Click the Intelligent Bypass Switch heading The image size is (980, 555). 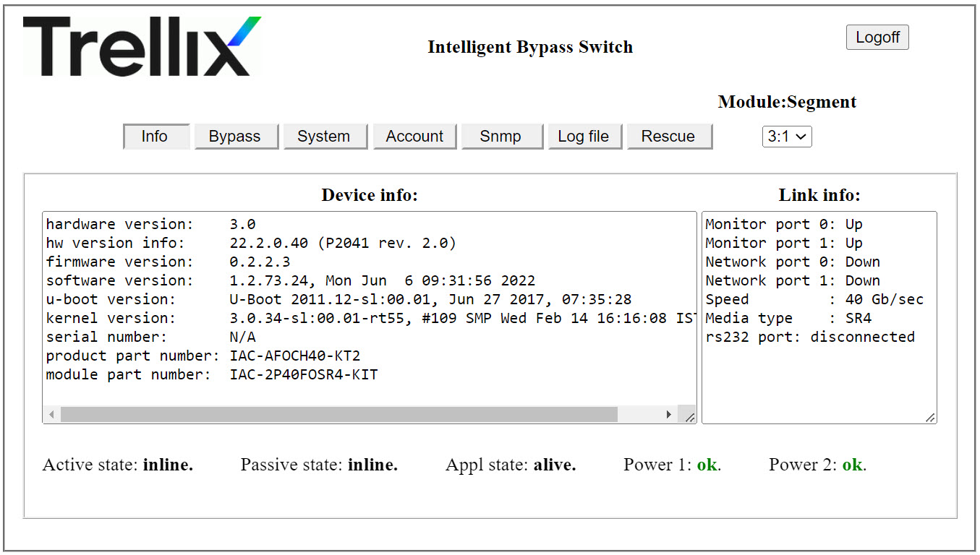pyautogui.click(x=530, y=47)
